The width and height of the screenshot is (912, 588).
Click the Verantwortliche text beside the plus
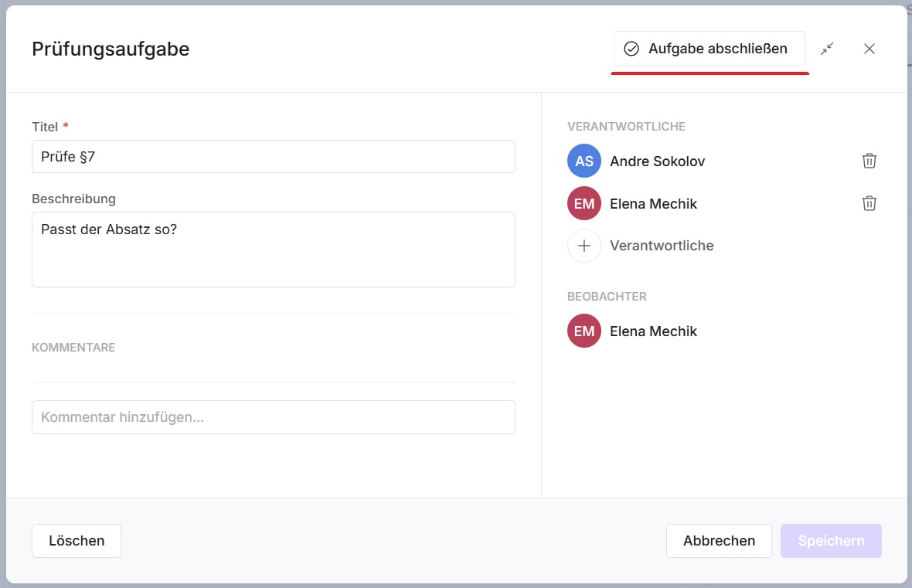pos(662,246)
